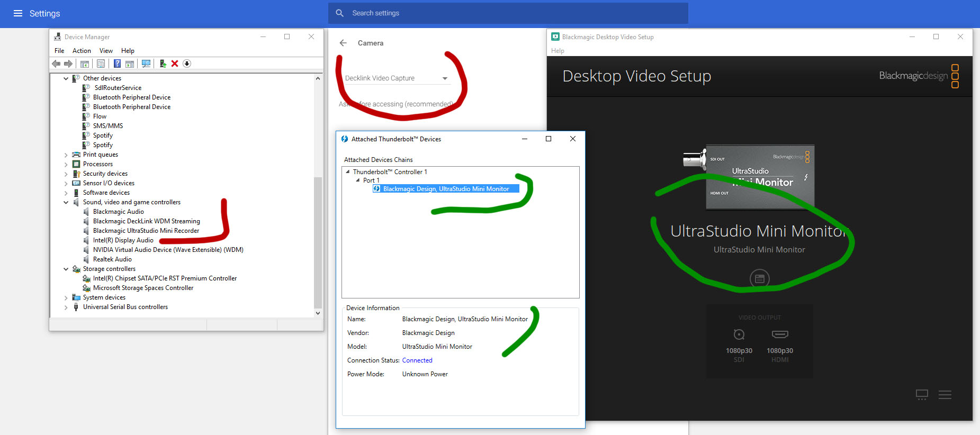This screenshot has width=980, height=435.
Task: Click the Settings title text
Action: click(44, 13)
